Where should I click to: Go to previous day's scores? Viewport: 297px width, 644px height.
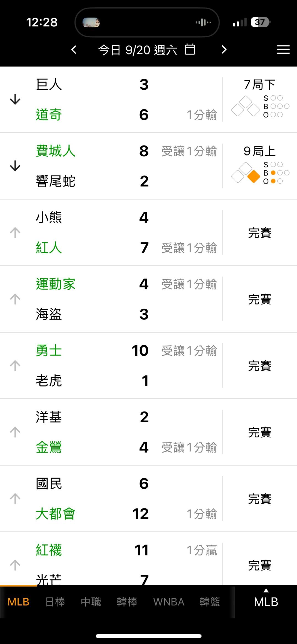74,50
